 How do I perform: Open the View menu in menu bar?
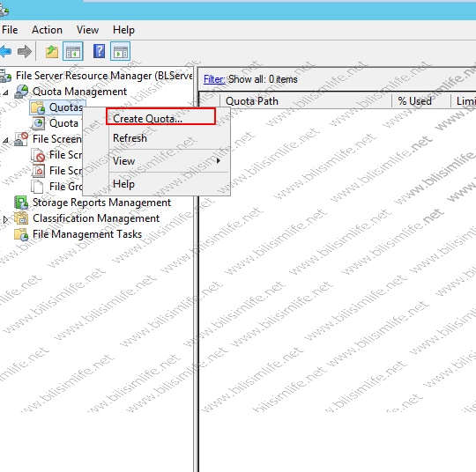click(87, 30)
